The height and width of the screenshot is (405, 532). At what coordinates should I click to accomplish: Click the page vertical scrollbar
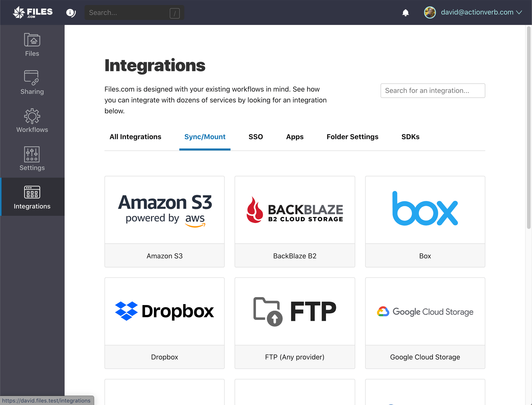529,128
